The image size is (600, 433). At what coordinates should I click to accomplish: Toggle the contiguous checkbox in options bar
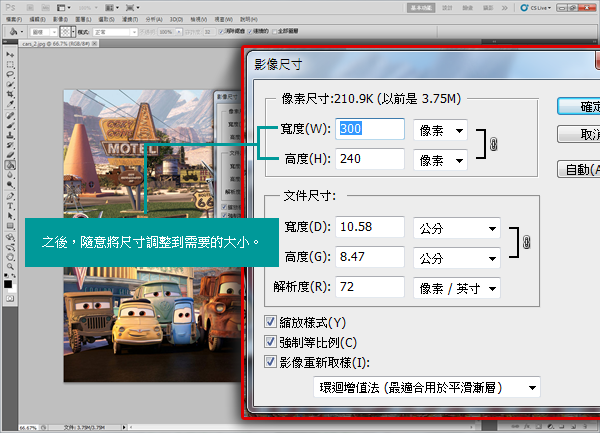(250, 32)
